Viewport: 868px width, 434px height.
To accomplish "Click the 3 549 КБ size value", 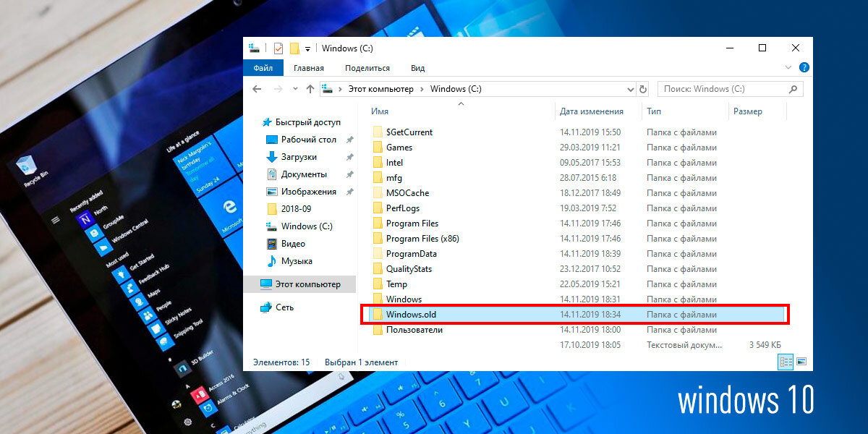I will (x=765, y=345).
